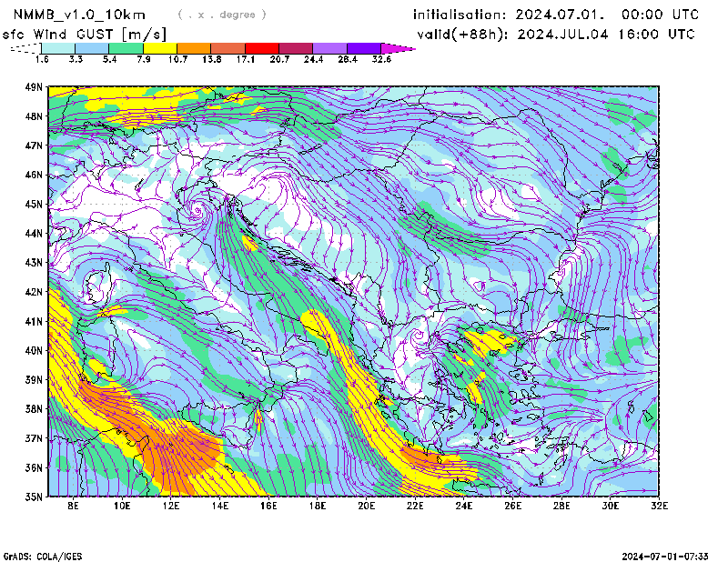The height and width of the screenshot is (562, 728).
Task: Click the 32E longitude axis label
Action: [x=660, y=506]
